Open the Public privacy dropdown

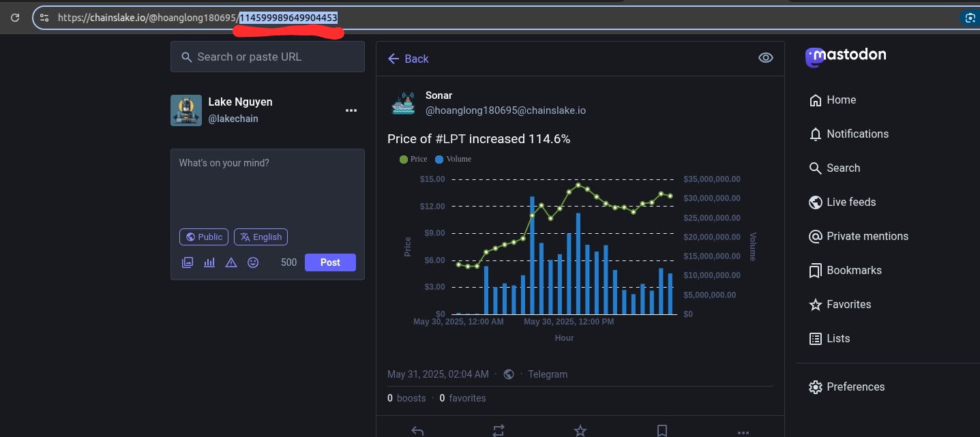(204, 237)
